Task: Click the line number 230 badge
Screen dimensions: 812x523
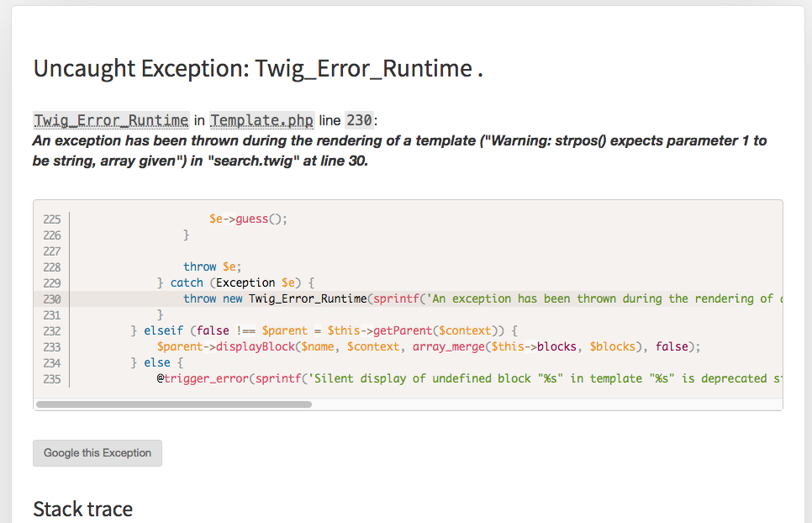Action: point(360,120)
